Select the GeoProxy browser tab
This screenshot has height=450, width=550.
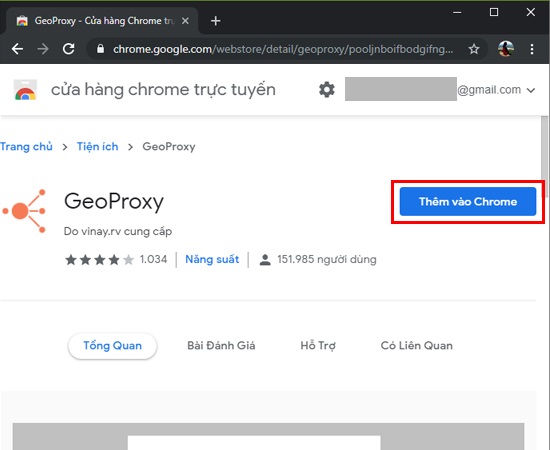coord(102,21)
